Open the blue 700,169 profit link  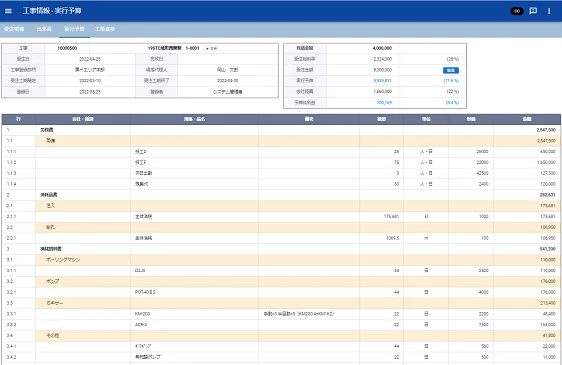coord(384,103)
